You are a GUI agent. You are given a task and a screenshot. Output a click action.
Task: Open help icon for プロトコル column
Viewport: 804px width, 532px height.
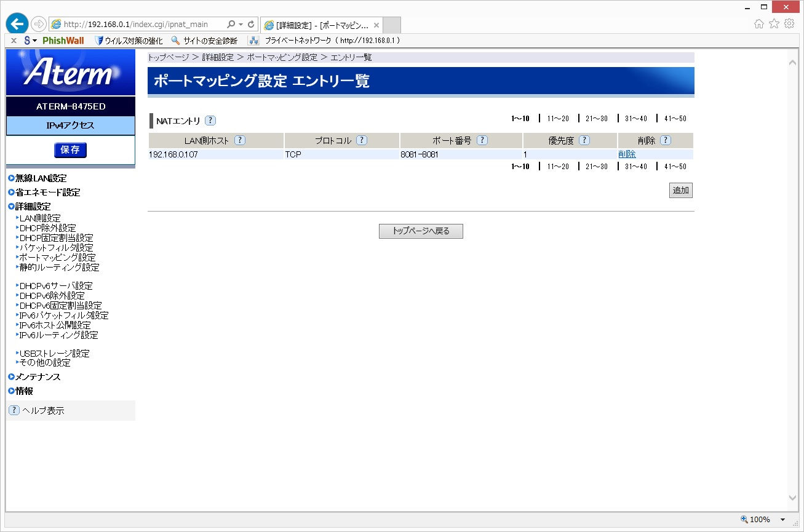coord(362,140)
